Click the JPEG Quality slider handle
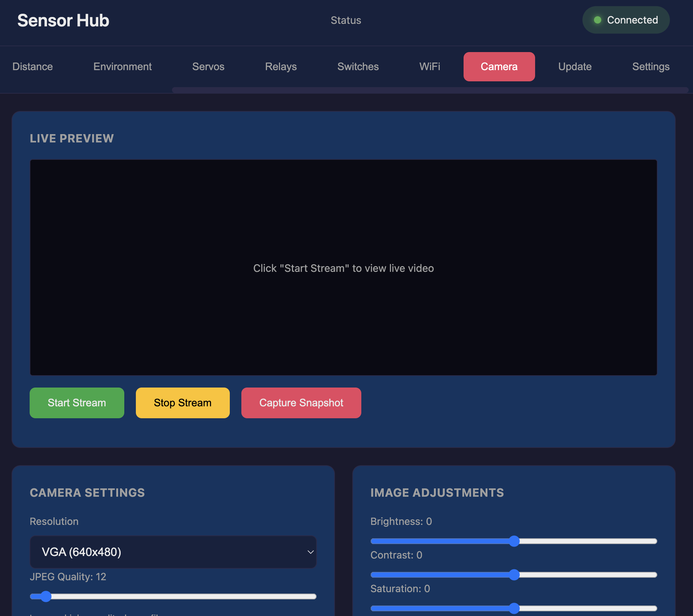 pos(46,596)
